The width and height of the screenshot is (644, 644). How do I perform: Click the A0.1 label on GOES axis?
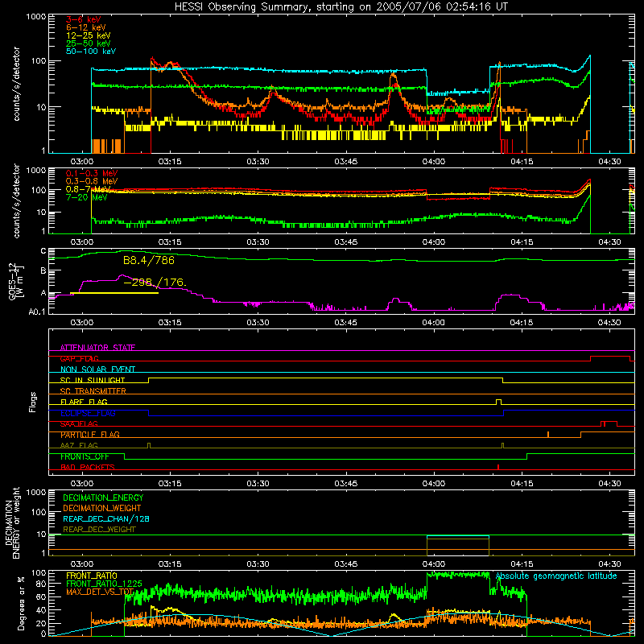click(36, 312)
